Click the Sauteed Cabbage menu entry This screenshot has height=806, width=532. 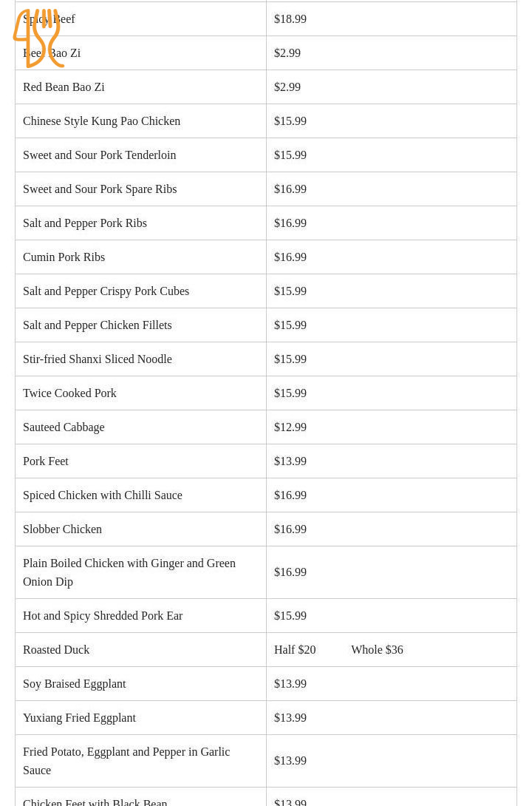point(64,427)
